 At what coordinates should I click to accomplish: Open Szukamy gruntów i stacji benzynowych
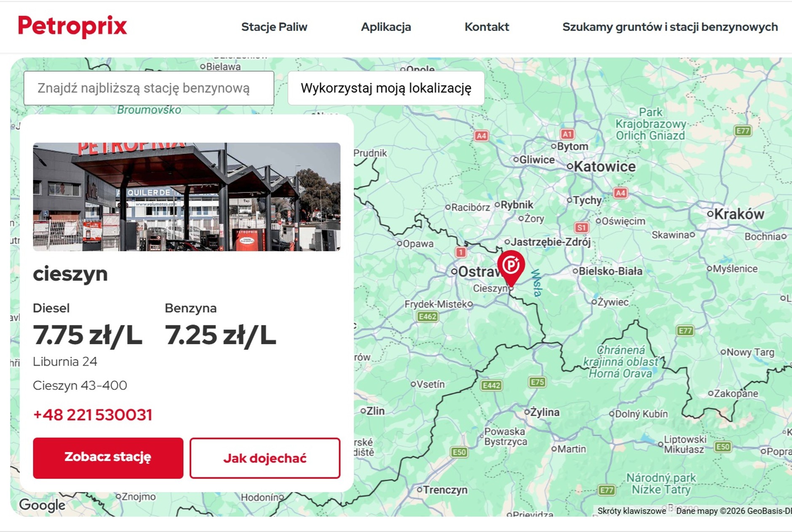670,27
